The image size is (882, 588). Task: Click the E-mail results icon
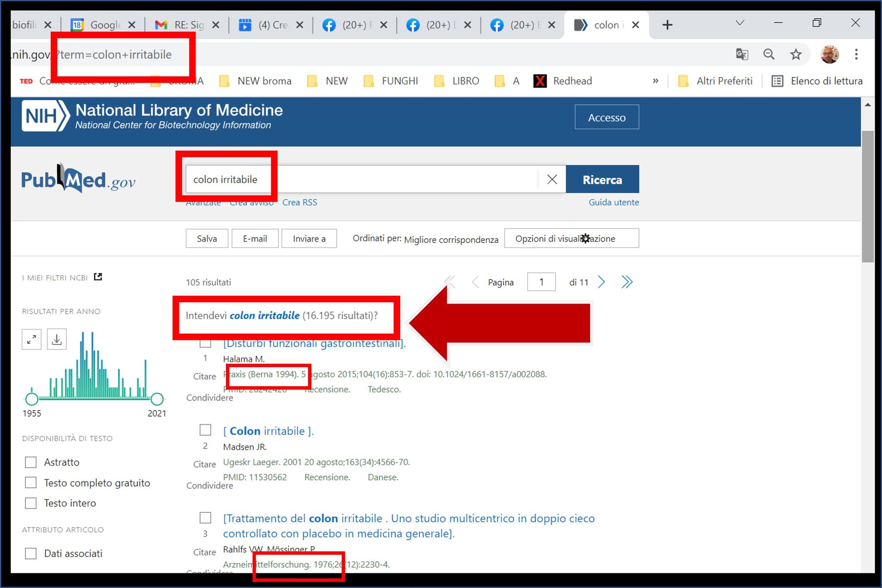click(255, 238)
